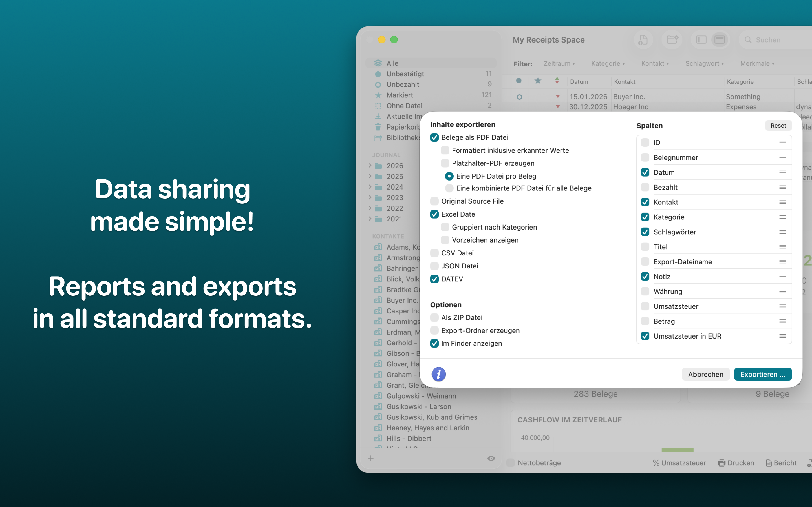Click the eye icon below the sidebar
812x507 pixels.
491,458
